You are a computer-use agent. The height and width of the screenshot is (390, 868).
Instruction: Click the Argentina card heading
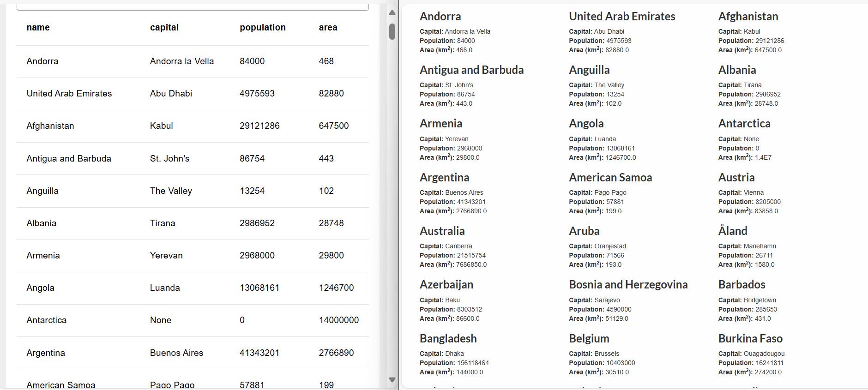(444, 177)
